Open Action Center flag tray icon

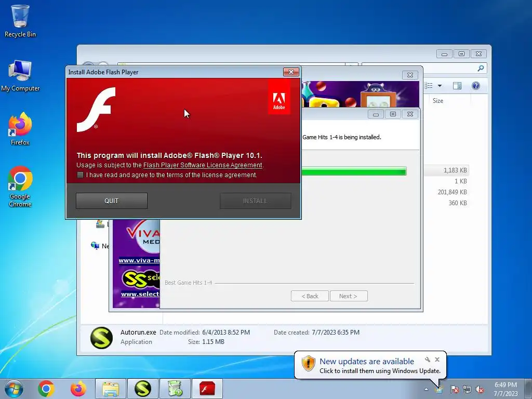[x=454, y=389]
